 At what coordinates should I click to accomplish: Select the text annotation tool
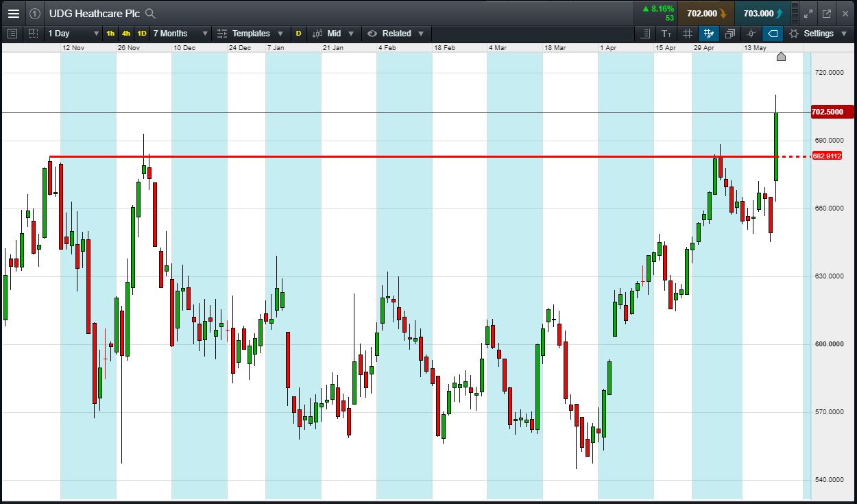click(x=666, y=33)
